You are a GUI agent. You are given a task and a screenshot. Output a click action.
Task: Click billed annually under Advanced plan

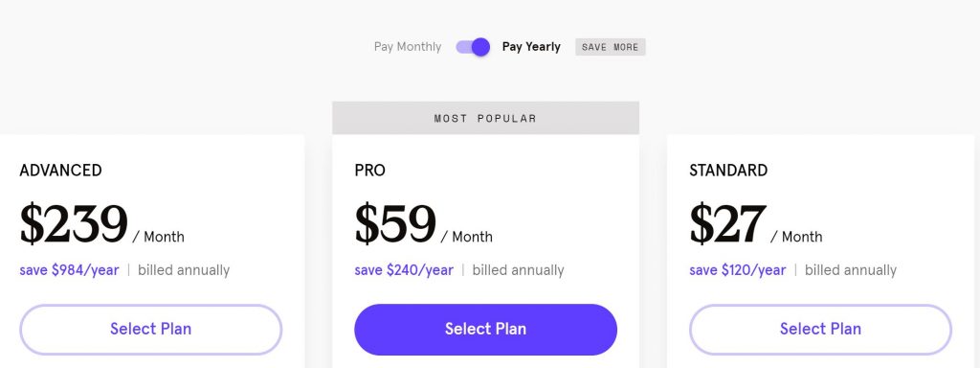(x=184, y=270)
